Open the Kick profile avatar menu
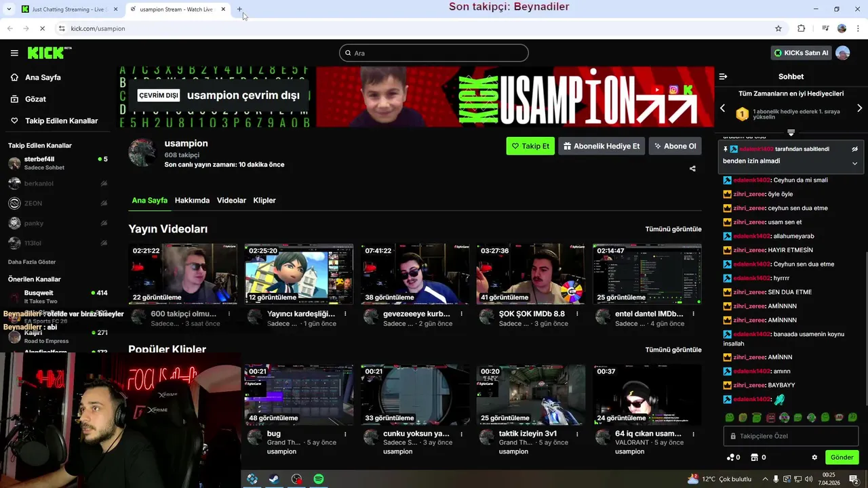Viewport: 868px width, 488px height. click(843, 53)
